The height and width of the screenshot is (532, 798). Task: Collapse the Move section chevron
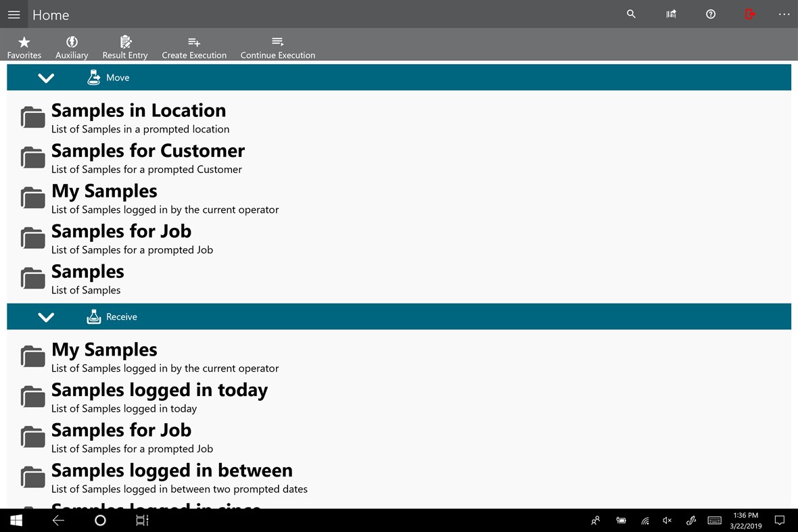46,77
